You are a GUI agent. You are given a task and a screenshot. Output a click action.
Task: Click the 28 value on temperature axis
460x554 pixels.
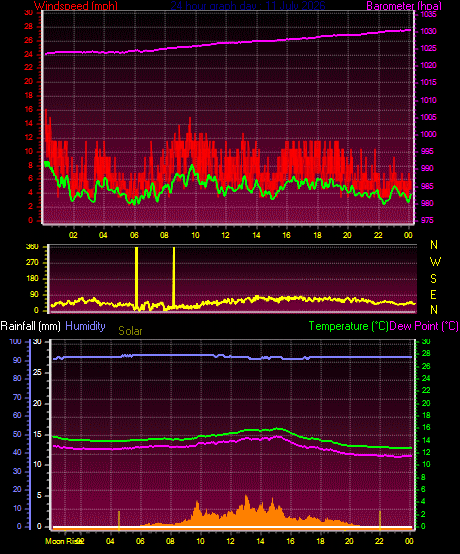pos(426,354)
